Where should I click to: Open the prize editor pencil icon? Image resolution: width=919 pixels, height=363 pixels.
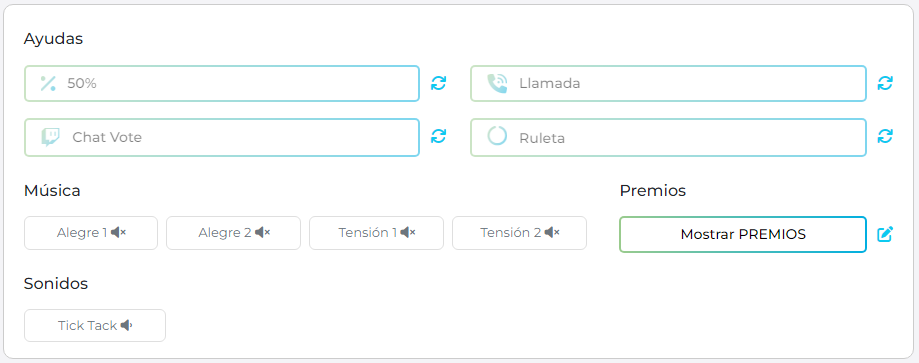pyautogui.click(x=885, y=234)
